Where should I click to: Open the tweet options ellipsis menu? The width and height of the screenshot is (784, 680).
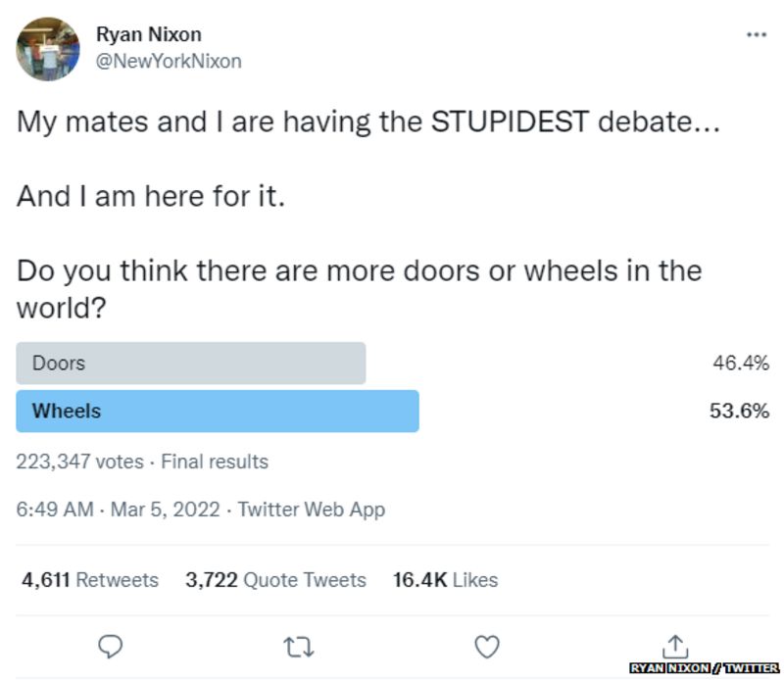click(756, 33)
